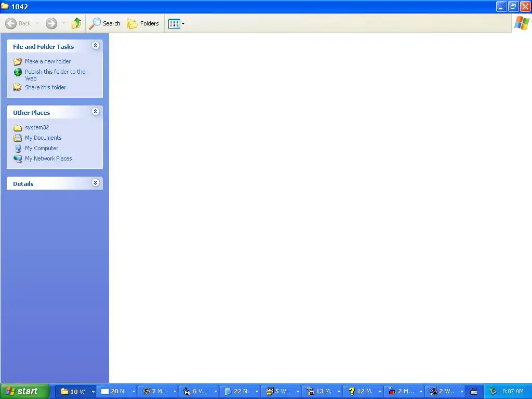Click the Publish to Web globe icon
The width and height of the screenshot is (532, 399).
pyautogui.click(x=18, y=72)
